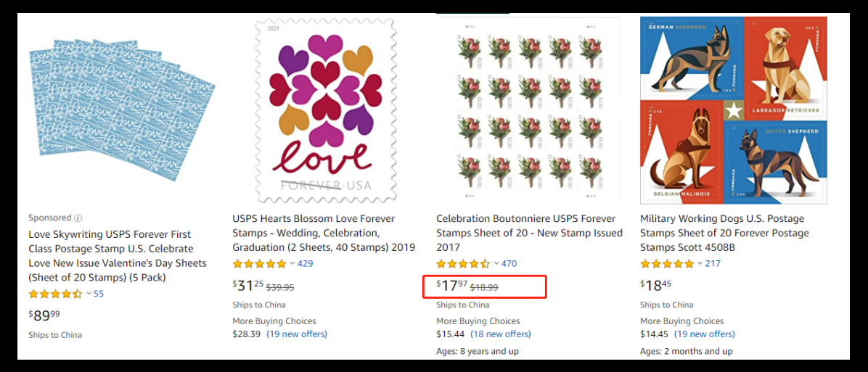Screen dimensions: 868x372
Task: Open USPS Hearts Blossom Love title link
Action: (x=324, y=233)
